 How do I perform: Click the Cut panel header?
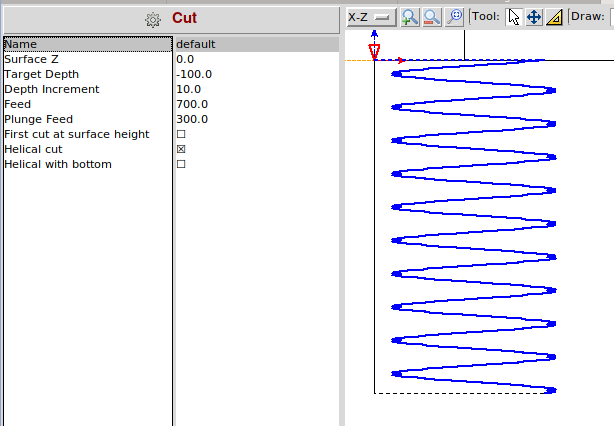pyautogui.click(x=184, y=19)
